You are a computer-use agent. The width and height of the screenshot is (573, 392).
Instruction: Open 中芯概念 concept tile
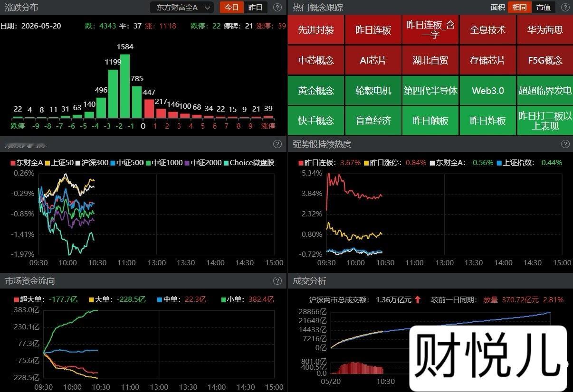(x=315, y=60)
